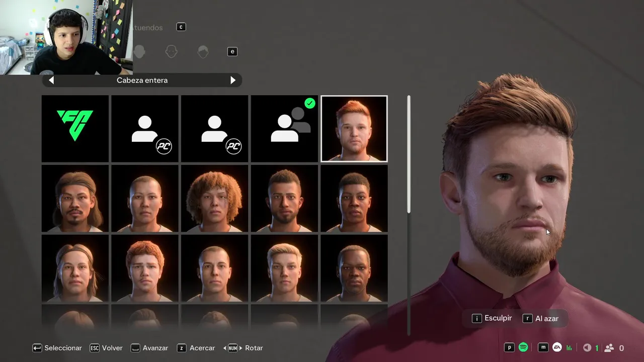This screenshot has width=644, height=362.
Task: Pick the dark-skinned short-hair head in second row
Action: point(354,199)
